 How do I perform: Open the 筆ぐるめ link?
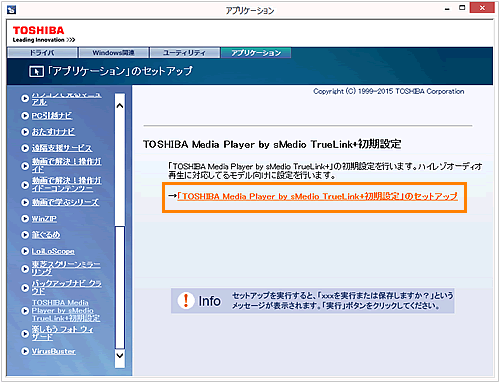click(46, 235)
